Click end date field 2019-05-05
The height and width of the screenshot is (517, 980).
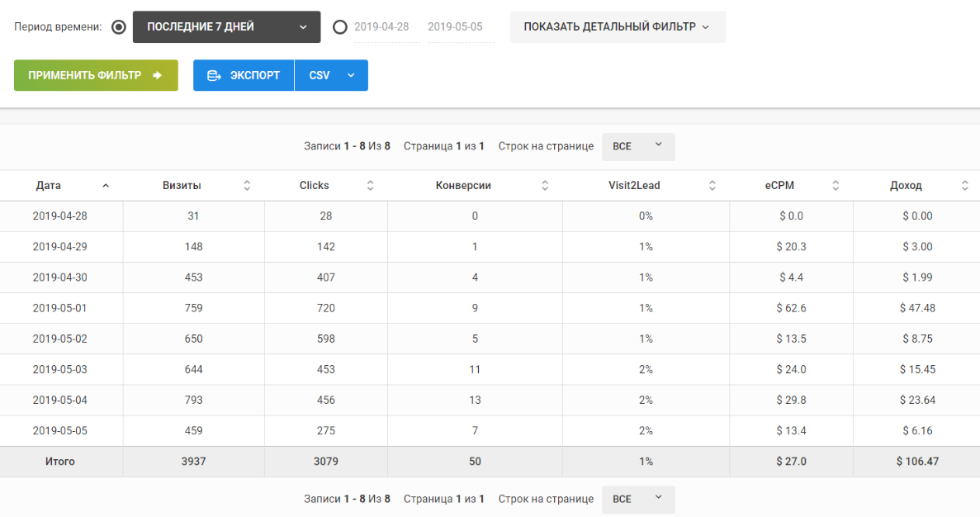[455, 26]
